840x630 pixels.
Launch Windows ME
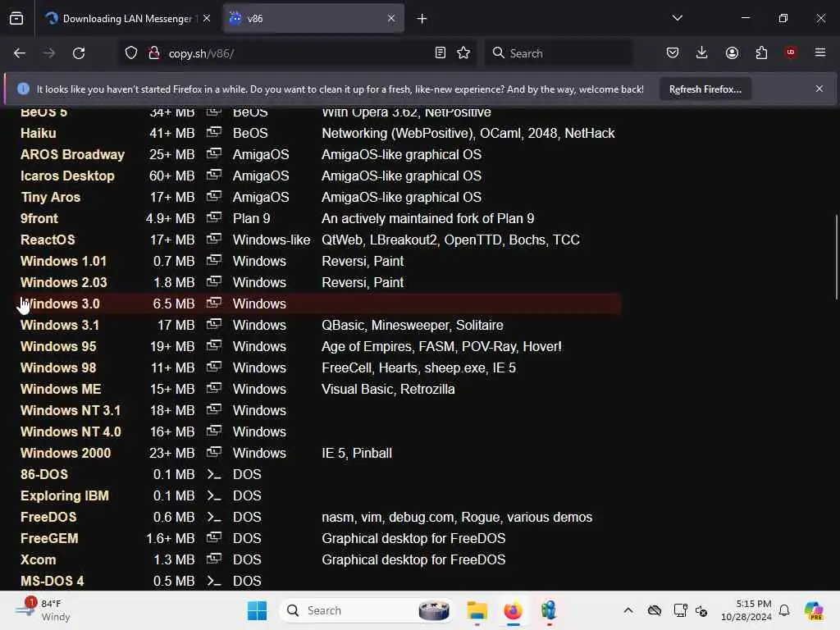(61, 390)
